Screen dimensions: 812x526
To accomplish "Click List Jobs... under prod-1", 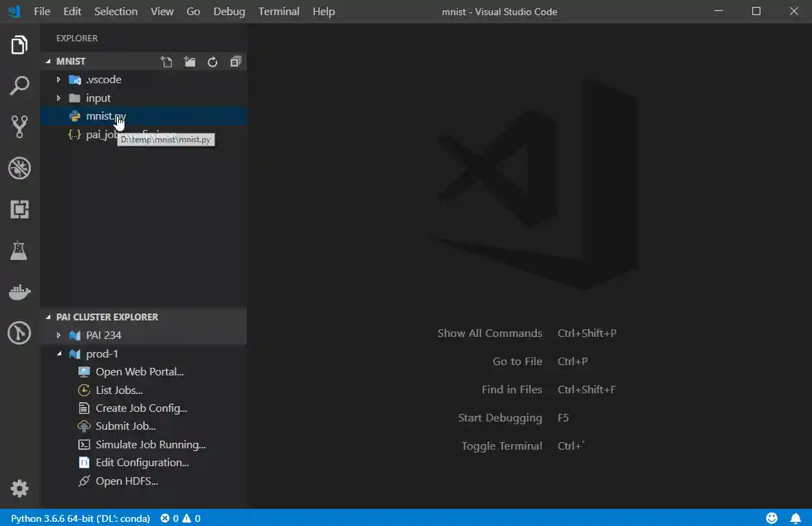I will (118, 391).
